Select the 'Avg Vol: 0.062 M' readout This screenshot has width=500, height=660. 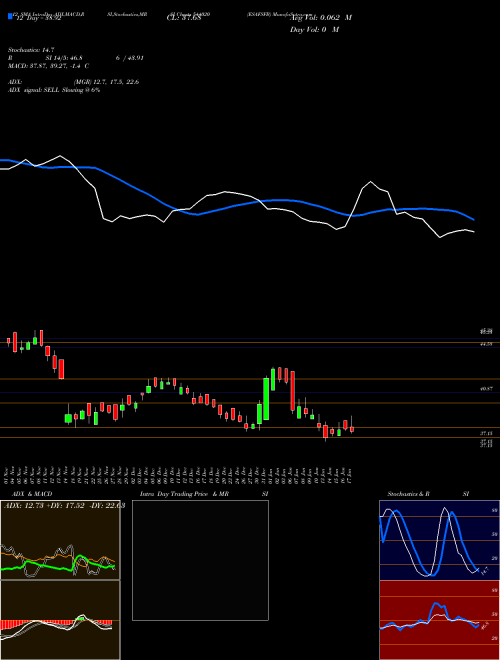click(321, 18)
